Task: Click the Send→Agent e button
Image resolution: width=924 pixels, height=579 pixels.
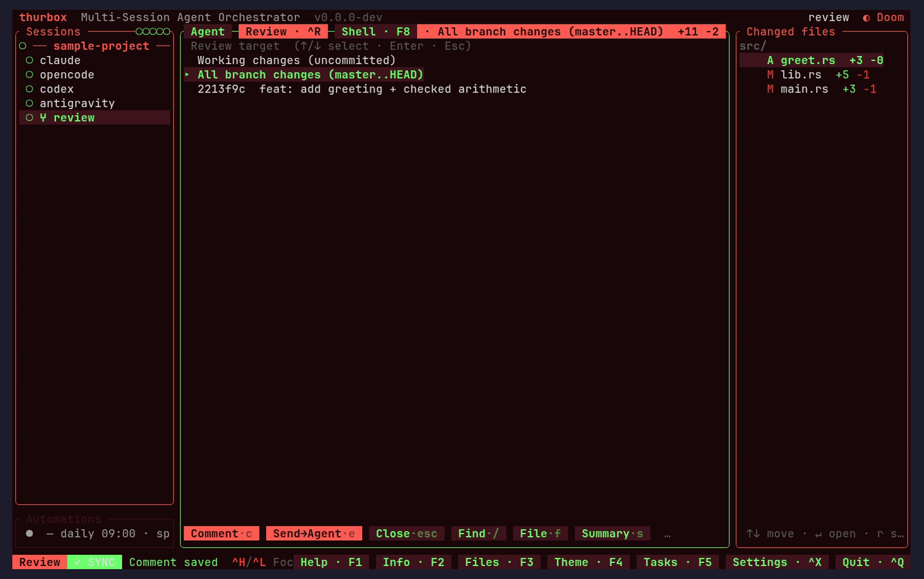Action: pos(314,533)
